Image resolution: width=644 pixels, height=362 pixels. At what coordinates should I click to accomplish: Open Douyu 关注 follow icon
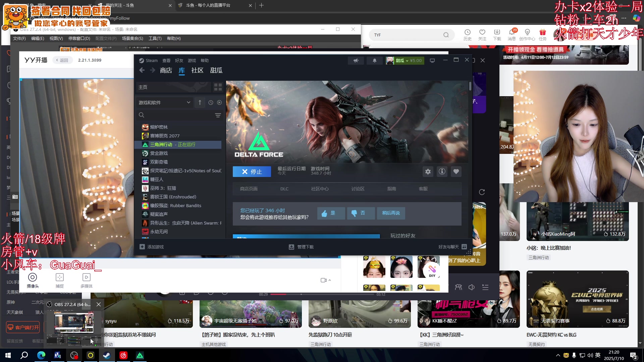(x=482, y=35)
